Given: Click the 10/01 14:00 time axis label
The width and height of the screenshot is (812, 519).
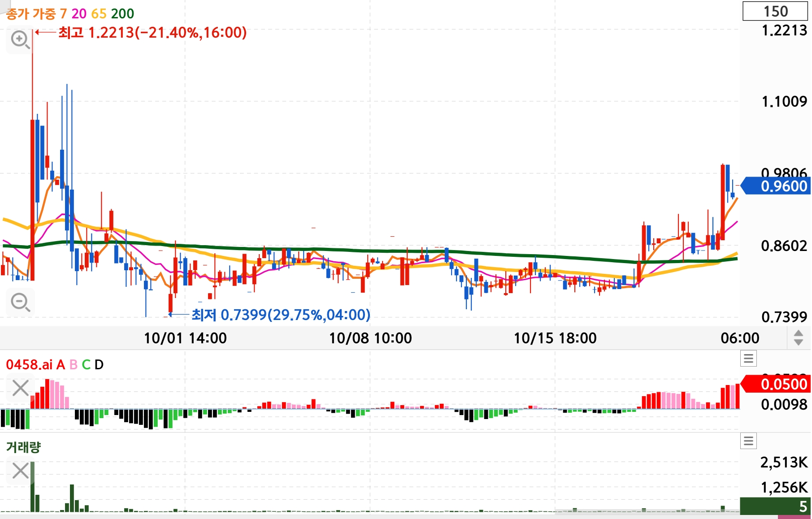Looking at the screenshot, I should [x=185, y=338].
